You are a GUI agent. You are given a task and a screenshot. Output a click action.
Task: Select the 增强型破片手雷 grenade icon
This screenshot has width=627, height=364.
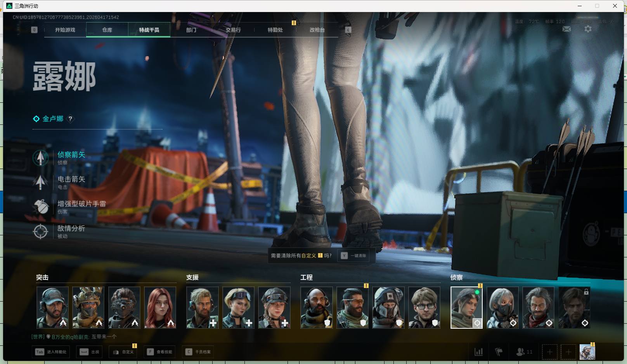(41, 207)
